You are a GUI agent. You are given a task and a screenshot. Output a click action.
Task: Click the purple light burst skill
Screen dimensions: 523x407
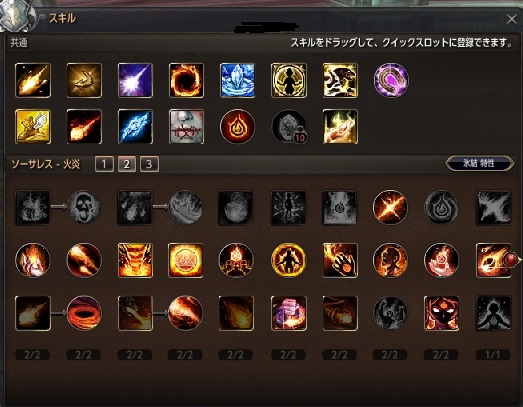(135, 80)
